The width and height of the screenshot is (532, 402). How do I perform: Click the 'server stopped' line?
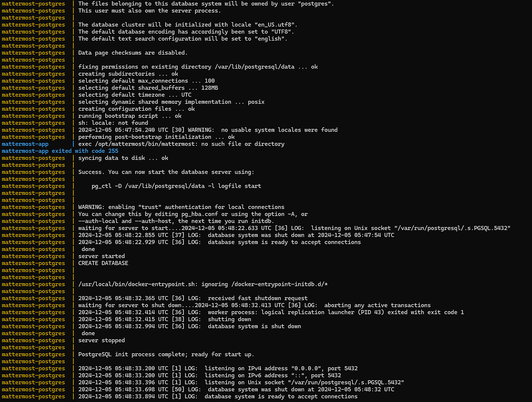[101, 341]
